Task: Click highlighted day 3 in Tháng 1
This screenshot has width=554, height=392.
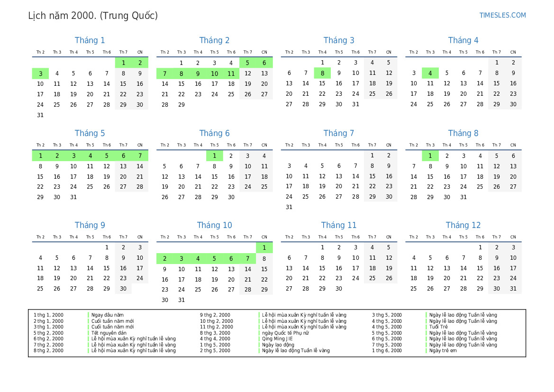Action: [40, 73]
